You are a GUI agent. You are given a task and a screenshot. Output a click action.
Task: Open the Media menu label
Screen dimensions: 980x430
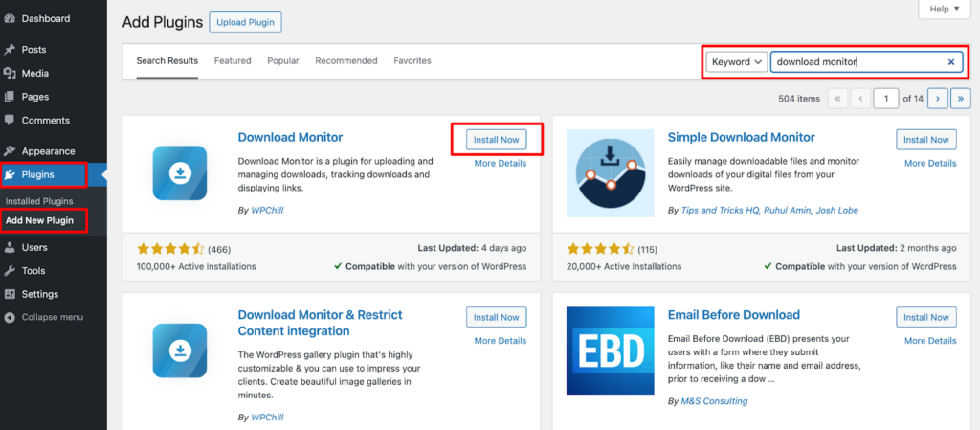[35, 73]
